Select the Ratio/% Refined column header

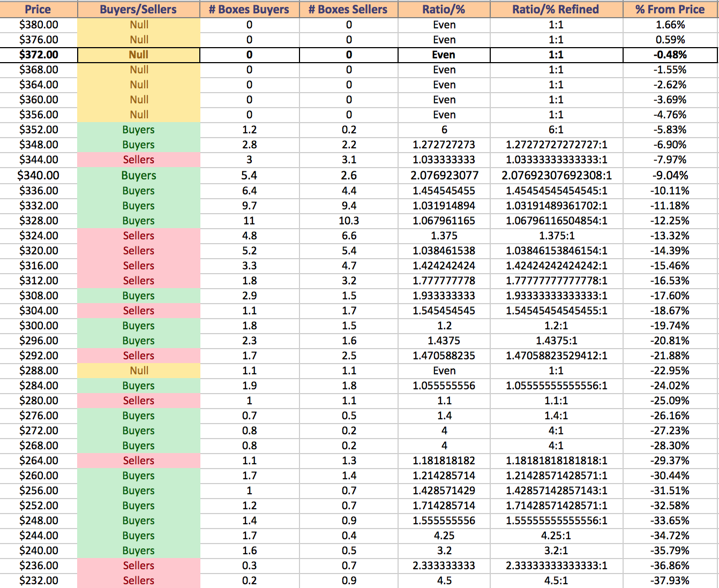click(x=556, y=9)
